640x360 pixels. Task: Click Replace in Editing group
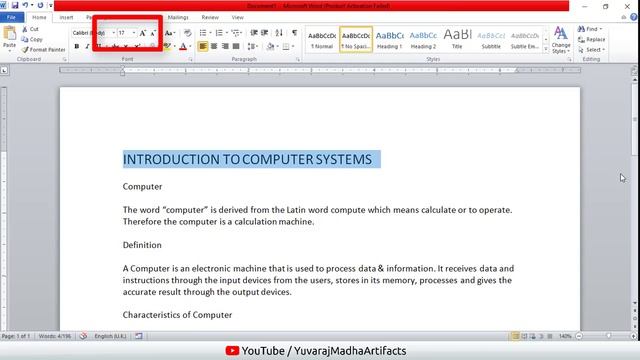click(x=592, y=40)
